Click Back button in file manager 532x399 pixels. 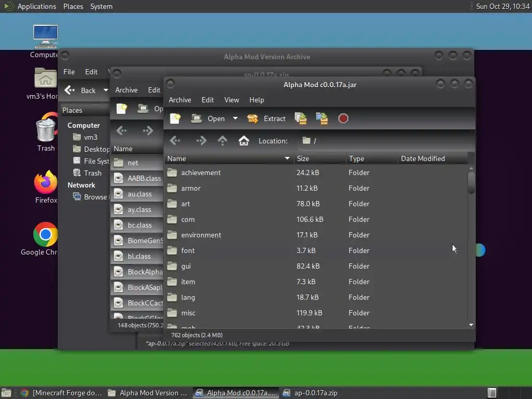click(80, 90)
